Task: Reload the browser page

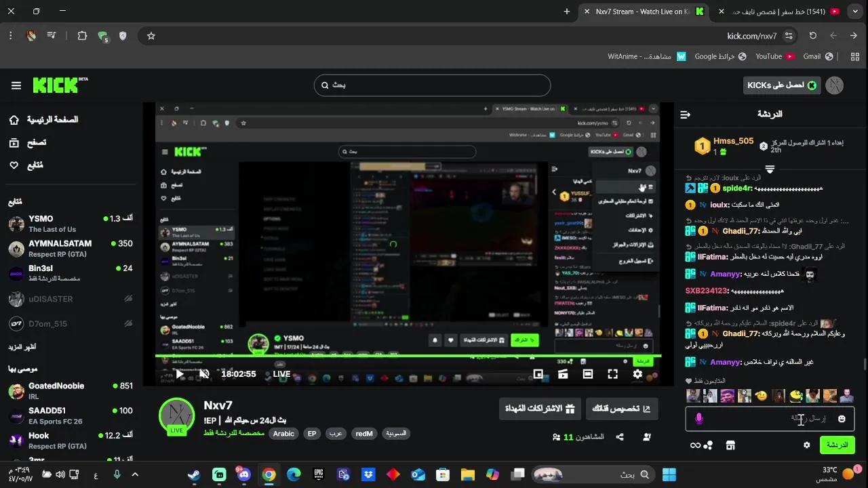Action: tap(812, 36)
